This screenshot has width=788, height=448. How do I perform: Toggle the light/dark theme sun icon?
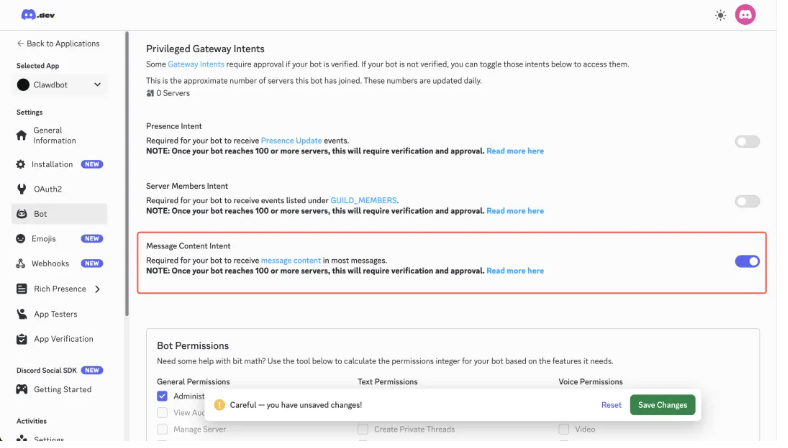(721, 15)
